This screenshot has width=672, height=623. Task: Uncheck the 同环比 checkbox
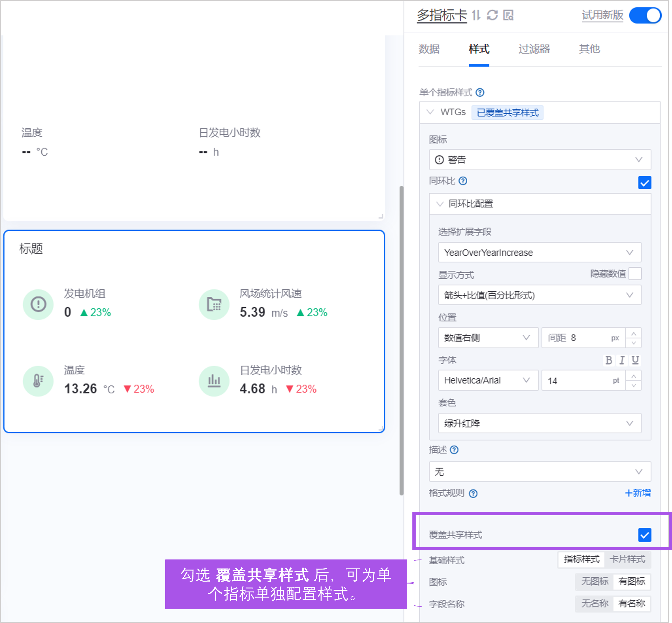644,183
